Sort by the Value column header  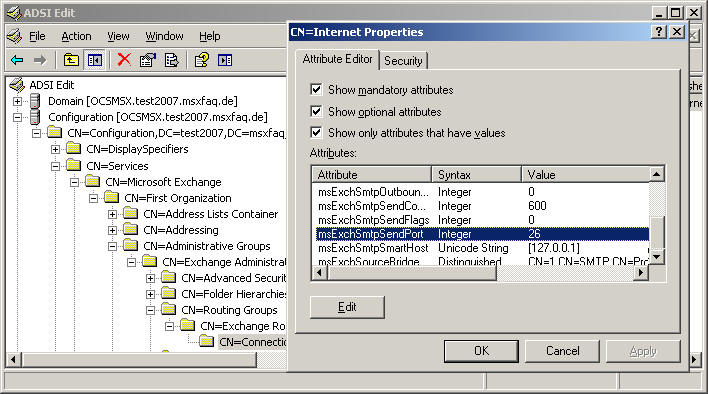pyautogui.click(x=586, y=174)
